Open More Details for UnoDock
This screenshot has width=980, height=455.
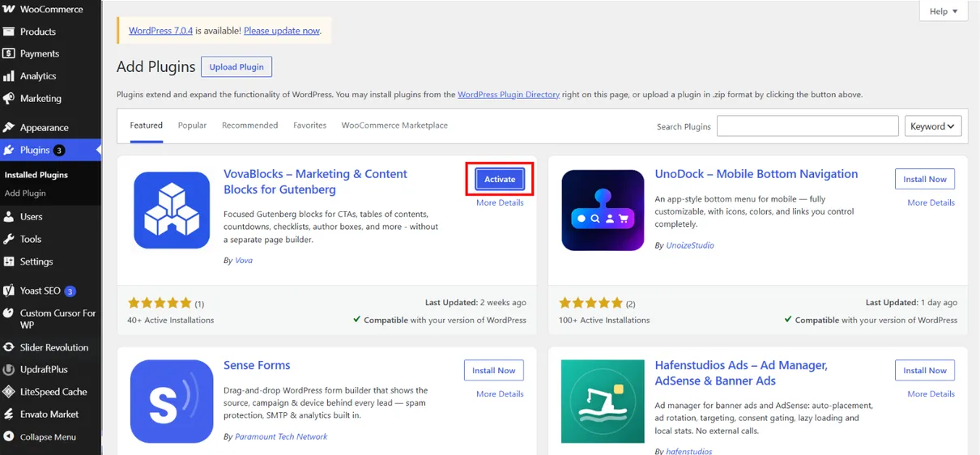tap(931, 203)
